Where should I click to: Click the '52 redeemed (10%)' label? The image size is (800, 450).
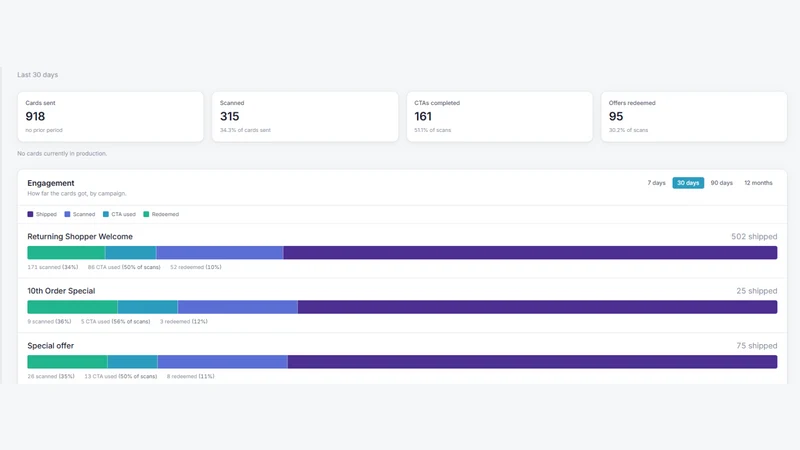[196, 267]
